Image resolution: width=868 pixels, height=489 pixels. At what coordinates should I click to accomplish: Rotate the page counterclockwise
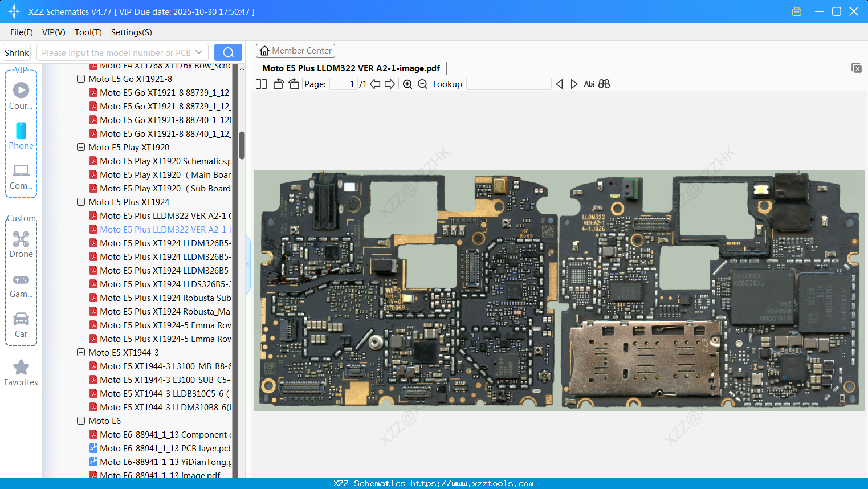[x=278, y=84]
